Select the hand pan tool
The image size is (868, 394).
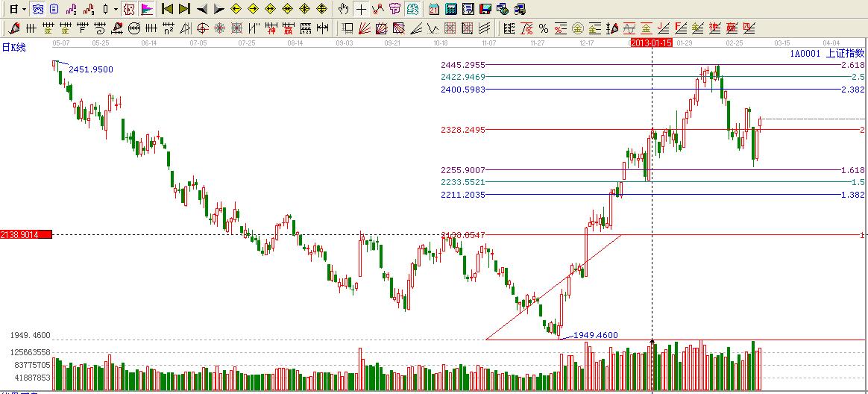point(343,9)
